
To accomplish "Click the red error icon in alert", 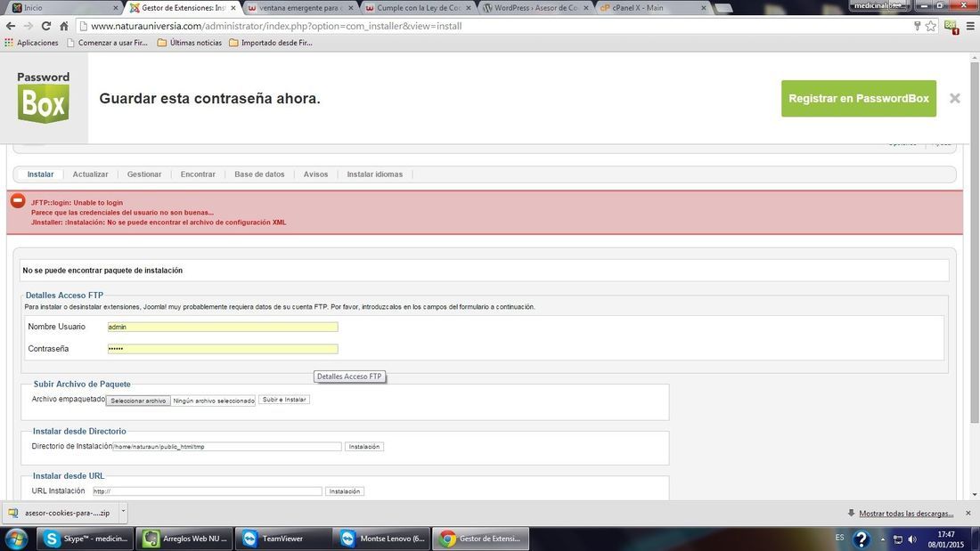I will (18, 201).
